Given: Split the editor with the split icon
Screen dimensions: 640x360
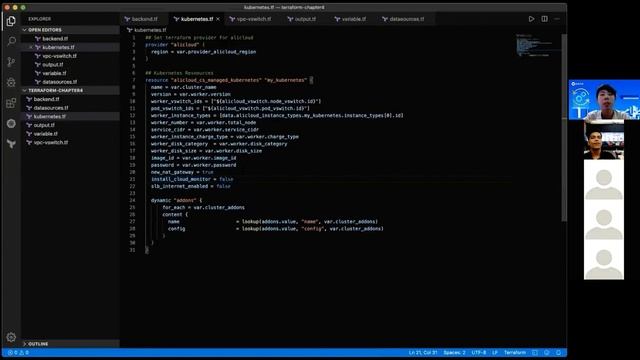Looking at the screenshot, I should tap(544, 19).
